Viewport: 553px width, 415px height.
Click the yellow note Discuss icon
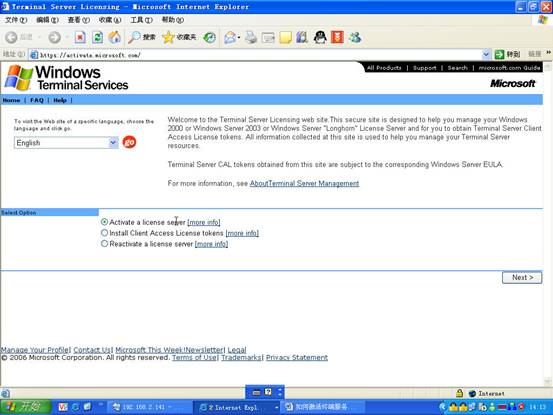tap(285, 37)
